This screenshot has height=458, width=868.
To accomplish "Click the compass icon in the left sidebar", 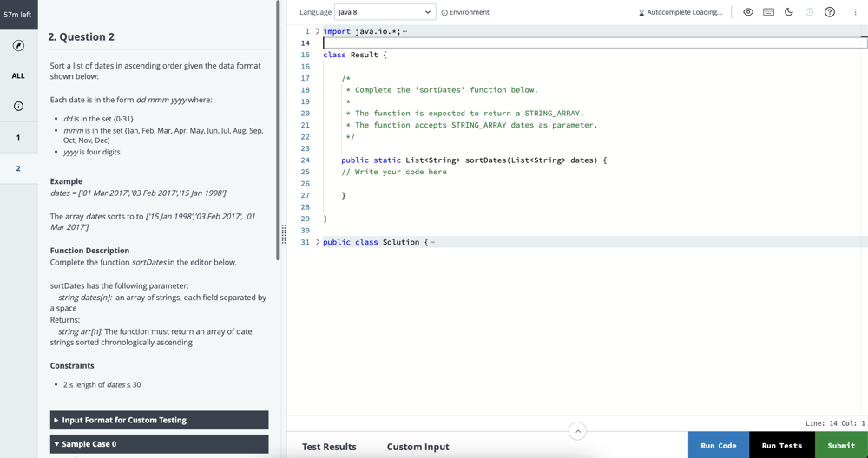I will click(x=18, y=45).
